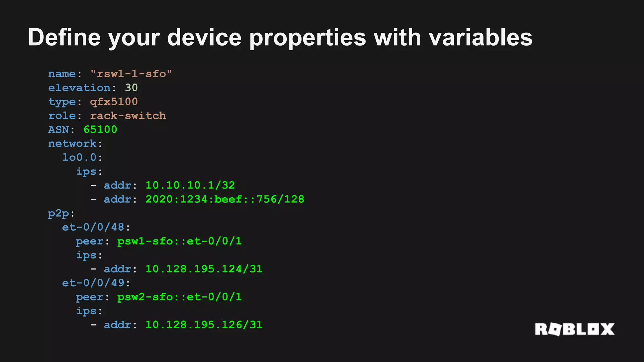Select peer value psw2-sfo::et-0/0/1

pos(180,297)
